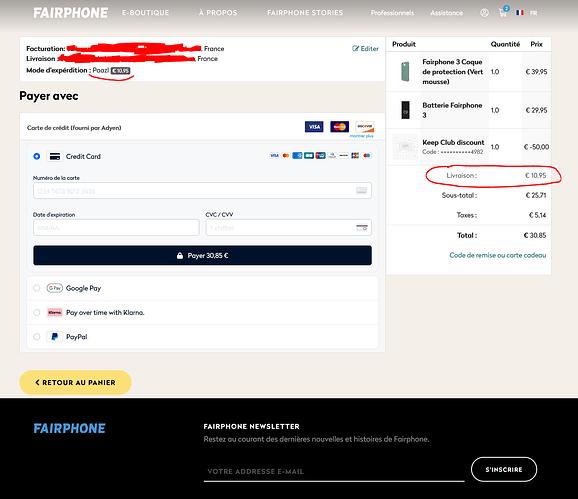Click the Batterie Fairphone 3 product name
Screen dimensions: 578x499
(452, 110)
